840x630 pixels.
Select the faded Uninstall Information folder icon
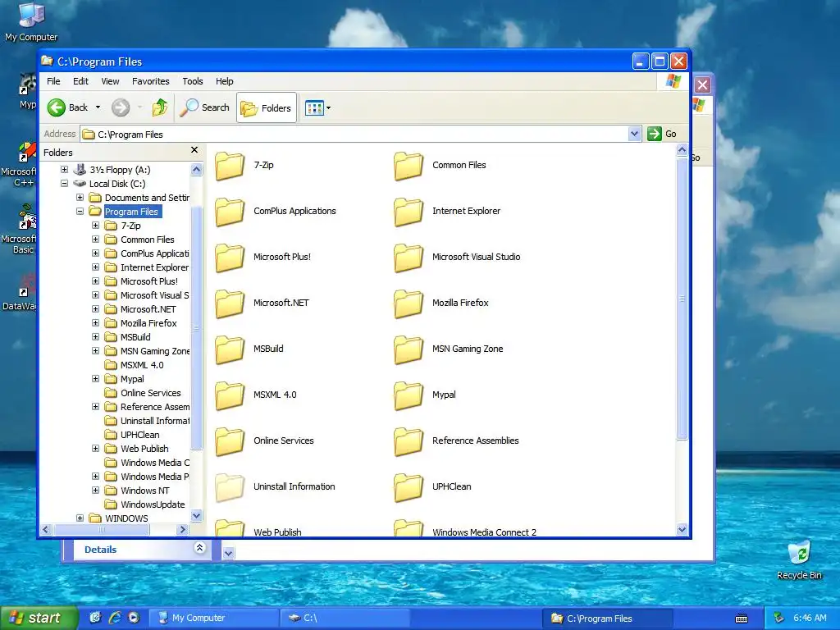point(230,487)
